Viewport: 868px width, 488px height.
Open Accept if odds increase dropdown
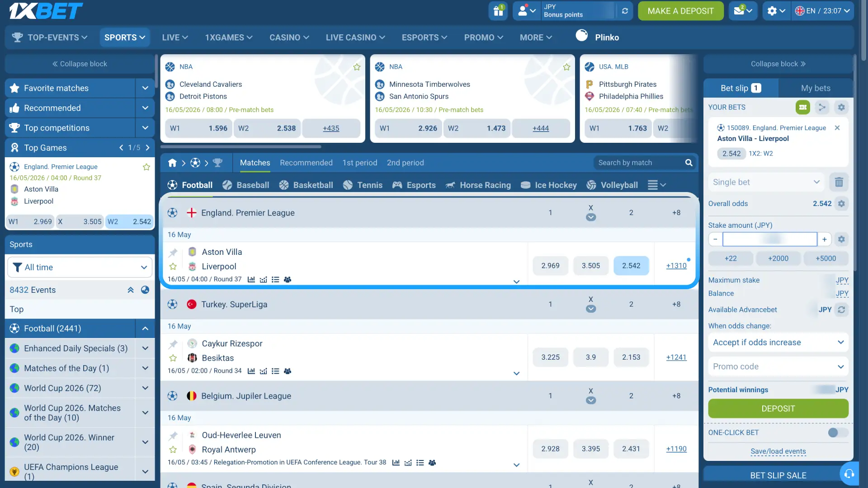tap(778, 343)
